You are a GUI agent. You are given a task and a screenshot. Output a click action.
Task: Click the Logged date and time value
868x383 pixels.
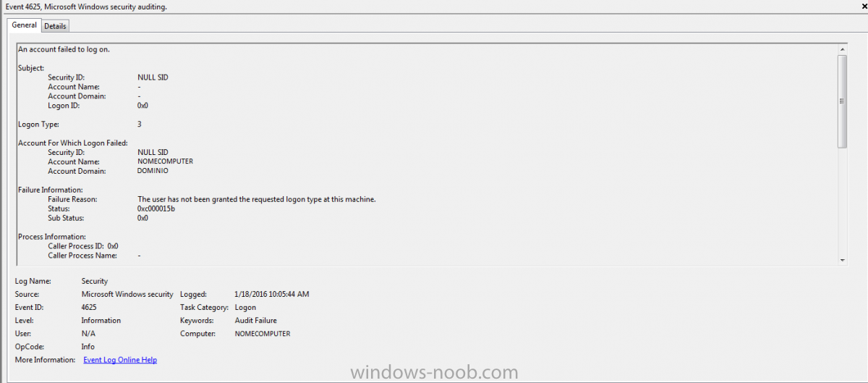[272, 295]
